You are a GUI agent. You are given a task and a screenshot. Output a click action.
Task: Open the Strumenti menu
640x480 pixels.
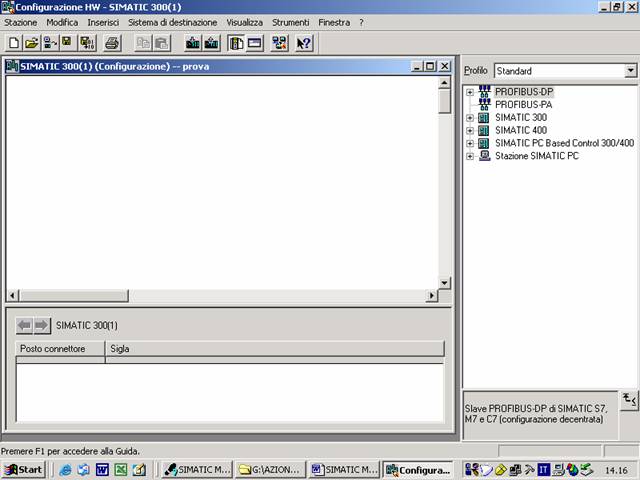(290, 22)
